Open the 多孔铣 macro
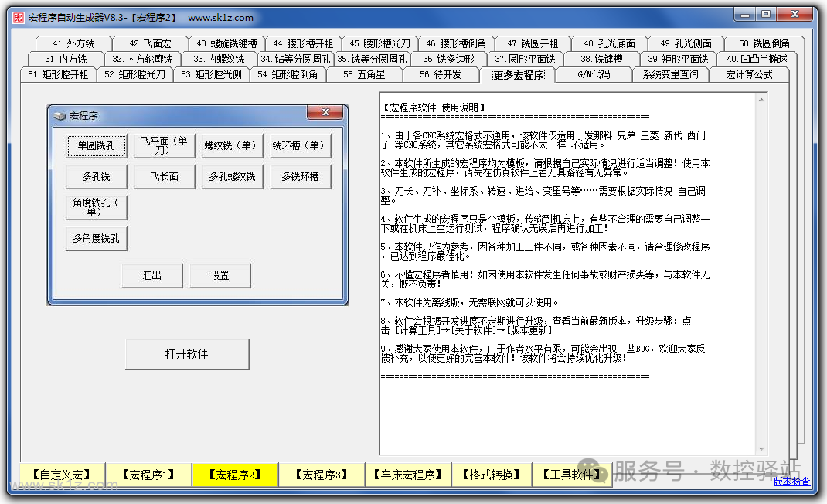 [x=97, y=177]
